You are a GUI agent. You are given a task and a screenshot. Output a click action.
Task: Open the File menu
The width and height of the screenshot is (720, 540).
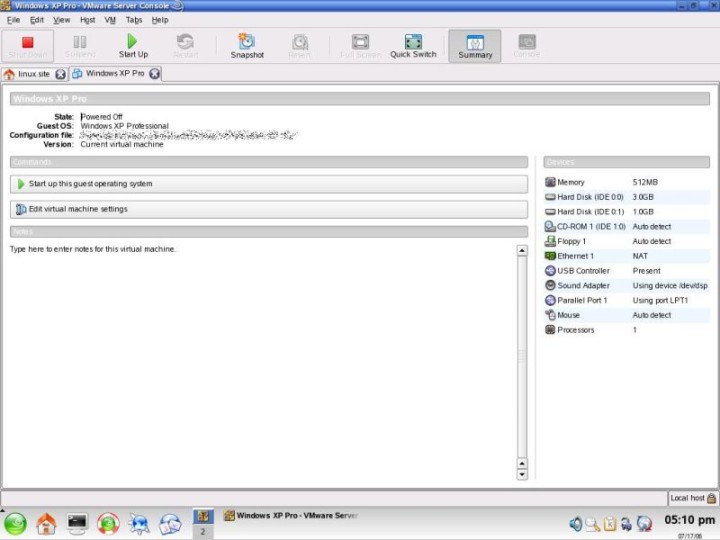click(x=13, y=20)
